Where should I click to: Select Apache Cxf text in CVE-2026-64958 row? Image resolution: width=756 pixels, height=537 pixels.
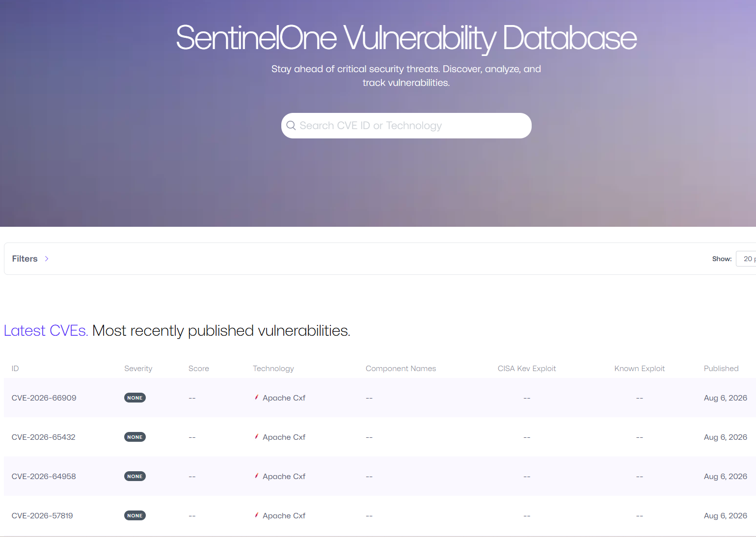[284, 476]
